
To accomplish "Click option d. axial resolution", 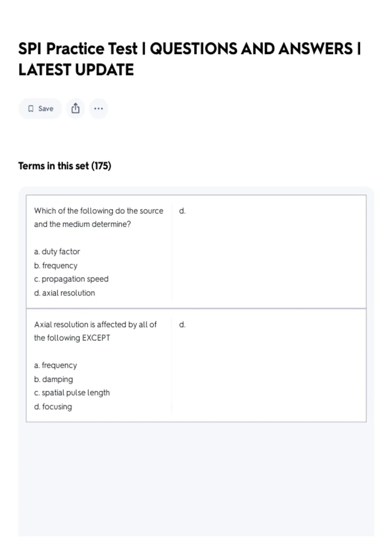I will pyautogui.click(x=64, y=293).
